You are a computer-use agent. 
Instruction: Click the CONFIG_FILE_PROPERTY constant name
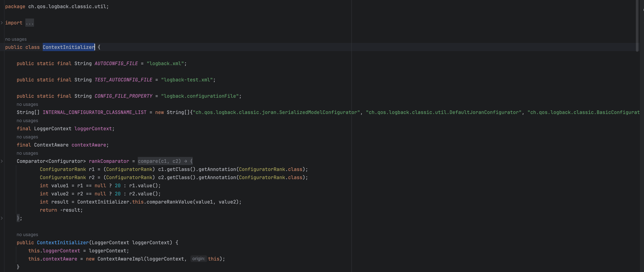pos(123,96)
